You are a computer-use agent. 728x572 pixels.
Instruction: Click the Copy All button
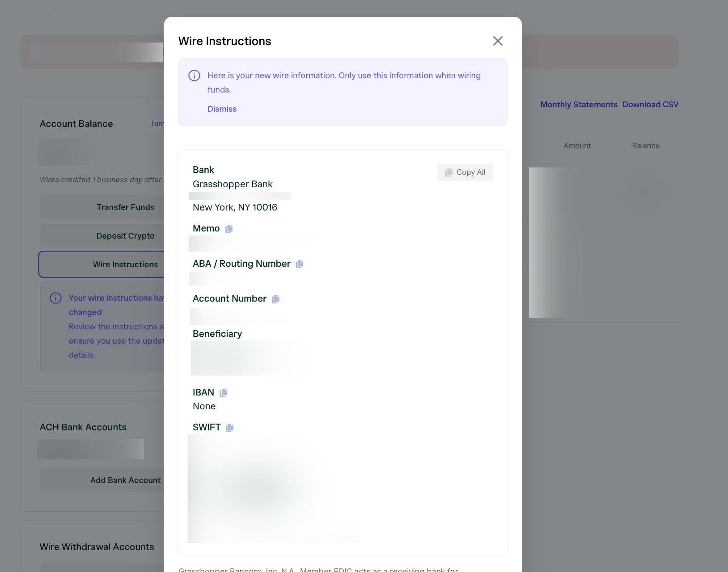pos(465,172)
